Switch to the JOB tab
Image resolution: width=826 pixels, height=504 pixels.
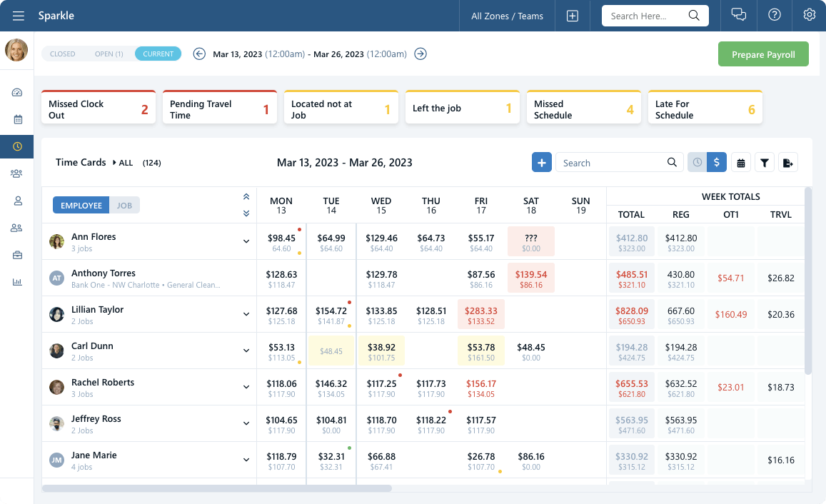[124, 206]
